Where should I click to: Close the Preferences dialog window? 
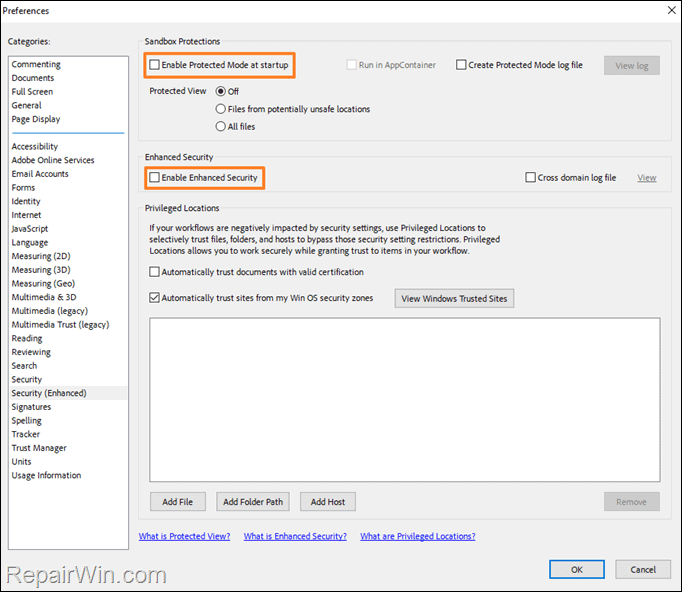672,10
